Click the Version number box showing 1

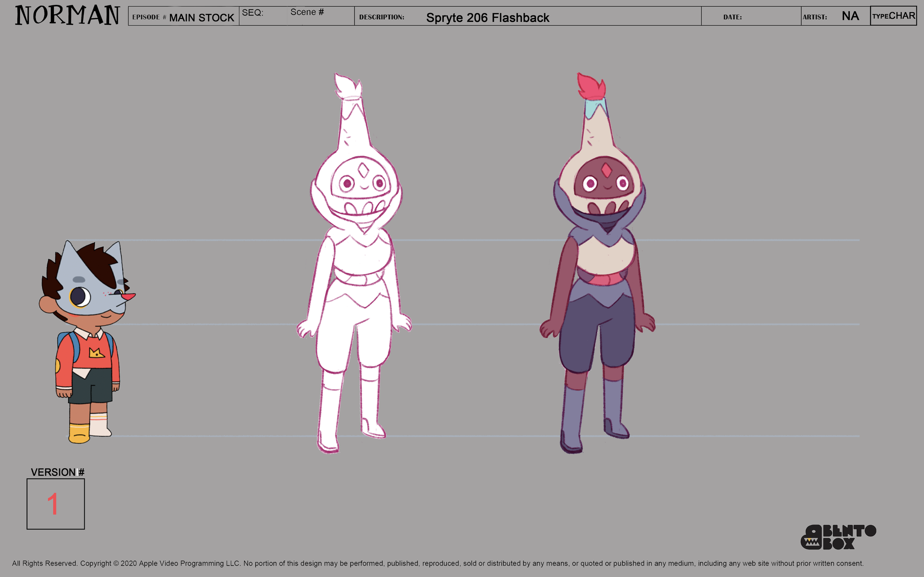(x=56, y=504)
